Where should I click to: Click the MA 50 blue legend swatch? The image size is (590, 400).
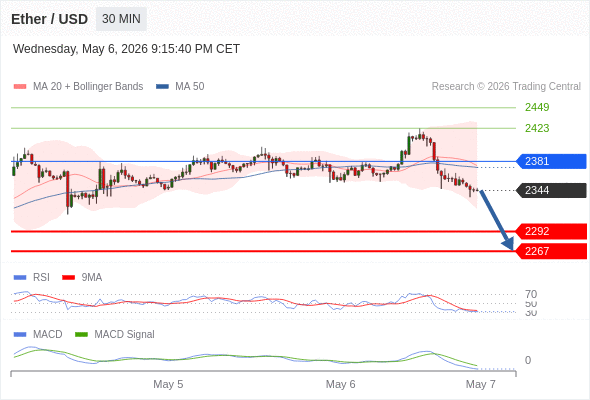[x=162, y=87]
